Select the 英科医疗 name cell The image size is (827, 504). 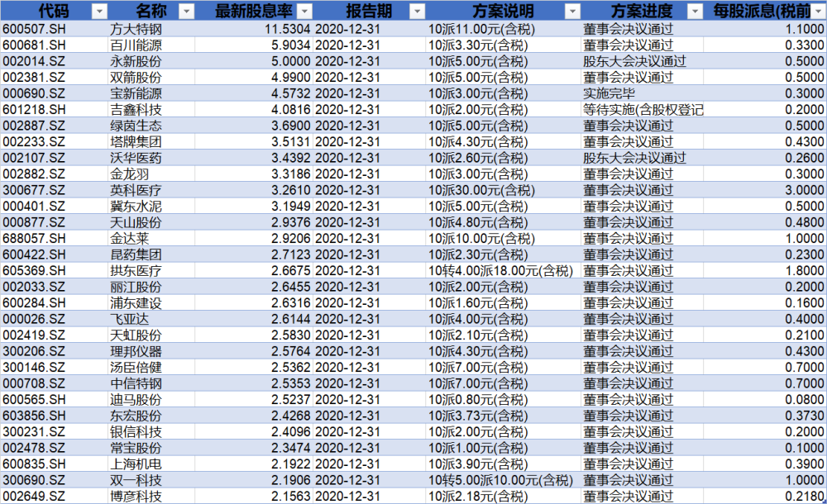point(151,190)
